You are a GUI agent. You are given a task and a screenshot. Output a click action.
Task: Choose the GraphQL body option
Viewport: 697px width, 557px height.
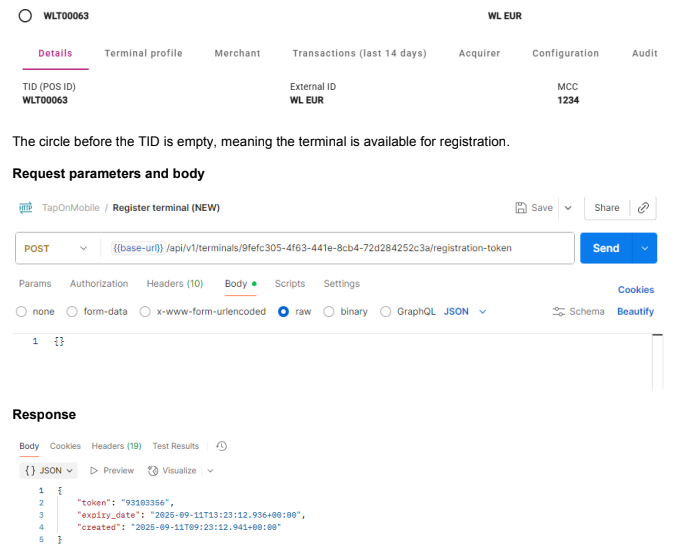click(x=386, y=312)
